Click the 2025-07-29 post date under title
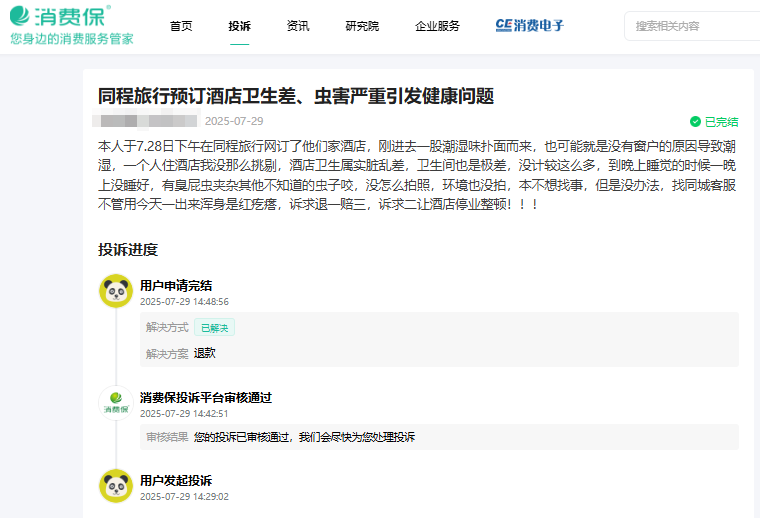The image size is (760, 518). 234,121
